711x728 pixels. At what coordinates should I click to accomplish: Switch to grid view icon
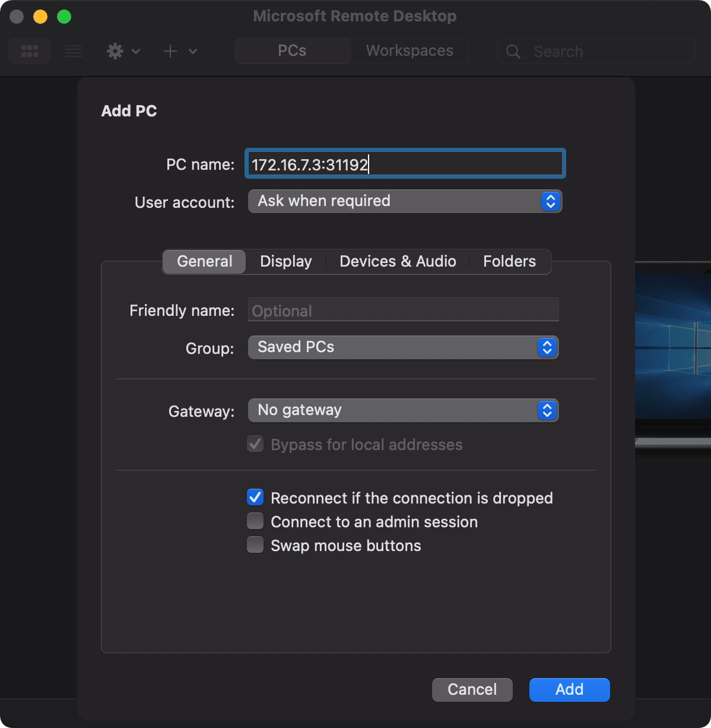coord(30,52)
